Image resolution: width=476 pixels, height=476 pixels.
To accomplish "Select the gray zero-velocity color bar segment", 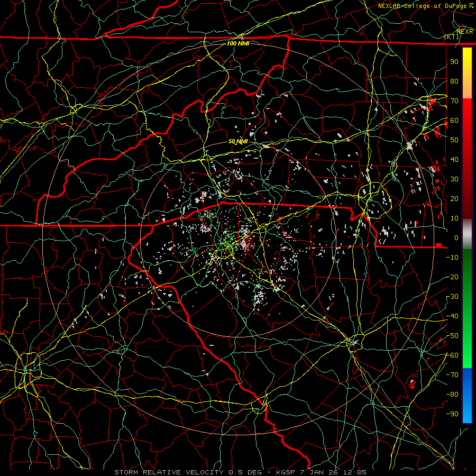I will pyautogui.click(x=467, y=234).
